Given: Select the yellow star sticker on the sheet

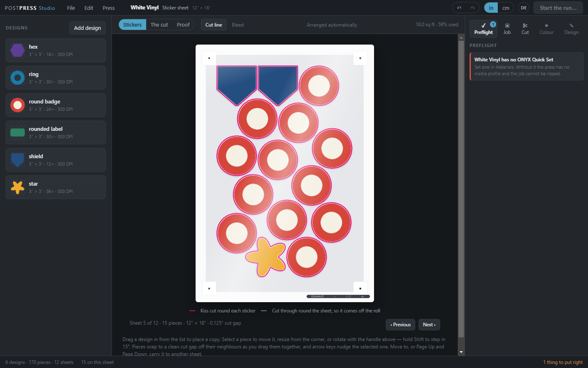Looking at the screenshot, I should [265, 256].
